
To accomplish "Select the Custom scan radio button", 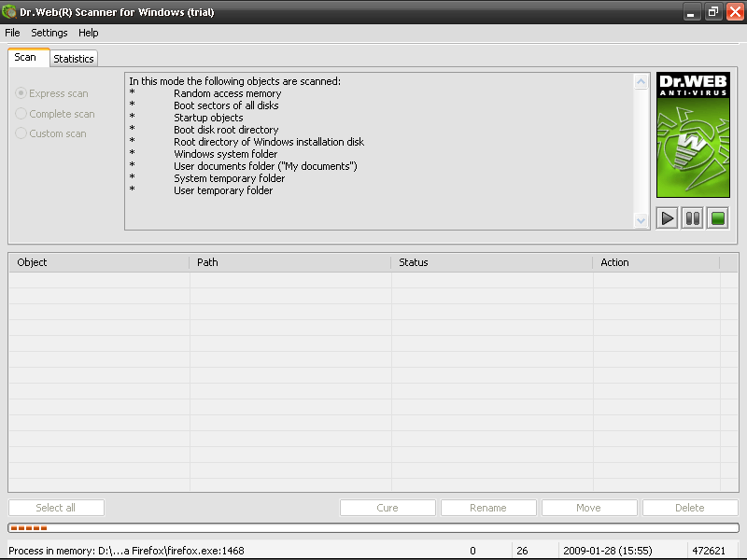I will pyautogui.click(x=21, y=133).
